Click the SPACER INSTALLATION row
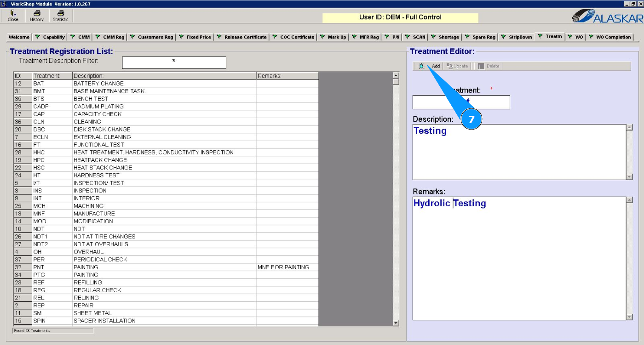Screen dimensions: 644x345 166,321
